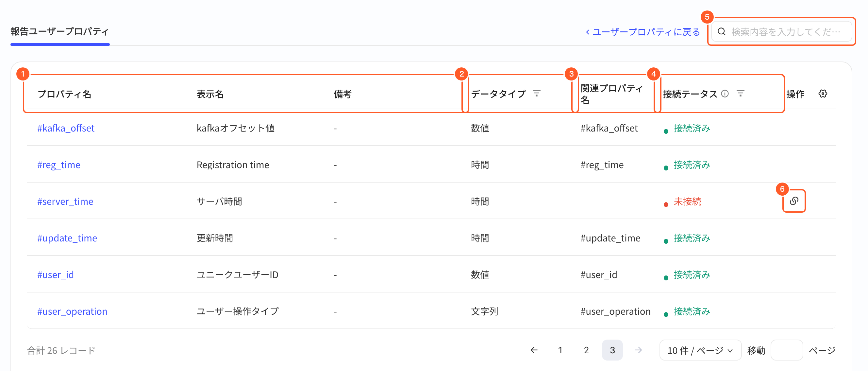The height and width of the screenshot is (371, 868).
Task: Click the サーバ時間 display name cell
Action: pyautogui.click(x=219, y=201)
